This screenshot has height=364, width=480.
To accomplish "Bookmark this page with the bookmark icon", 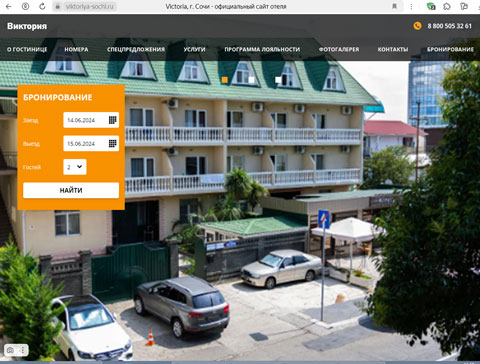I will pyautogui.click(x=394, y=6).
